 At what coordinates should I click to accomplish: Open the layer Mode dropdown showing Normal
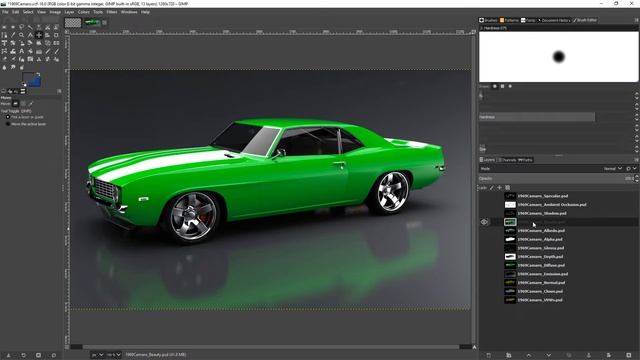[613, 169]
